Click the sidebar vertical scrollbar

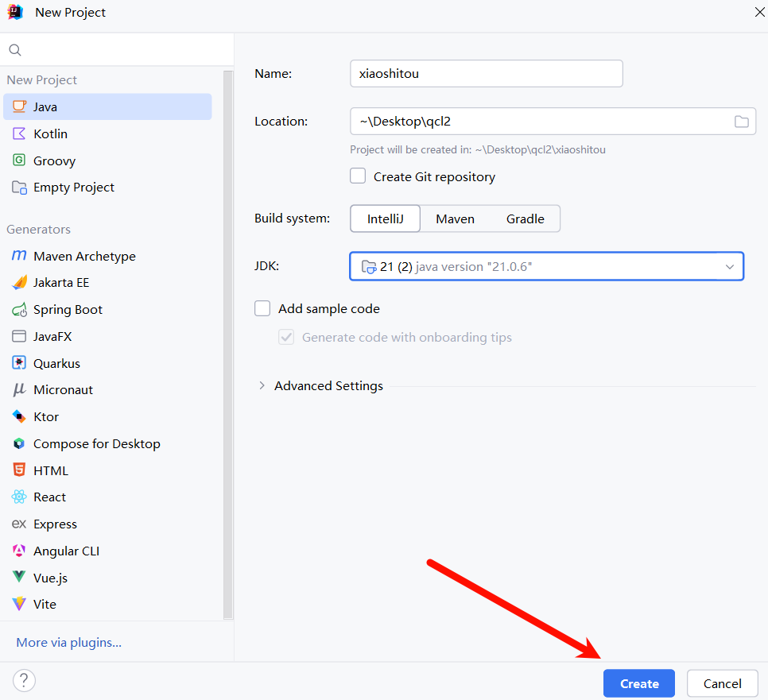tap(227, 345)
